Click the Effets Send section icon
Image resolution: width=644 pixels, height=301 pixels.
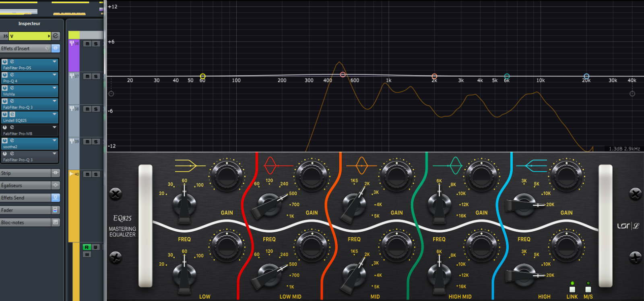pyautogui.click(x=56, y=197)
